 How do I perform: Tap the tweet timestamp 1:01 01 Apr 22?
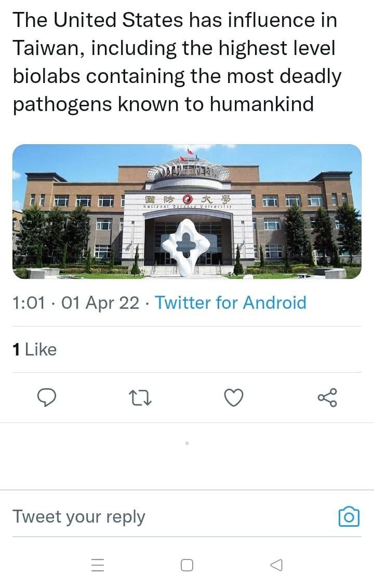pos(75,303)
